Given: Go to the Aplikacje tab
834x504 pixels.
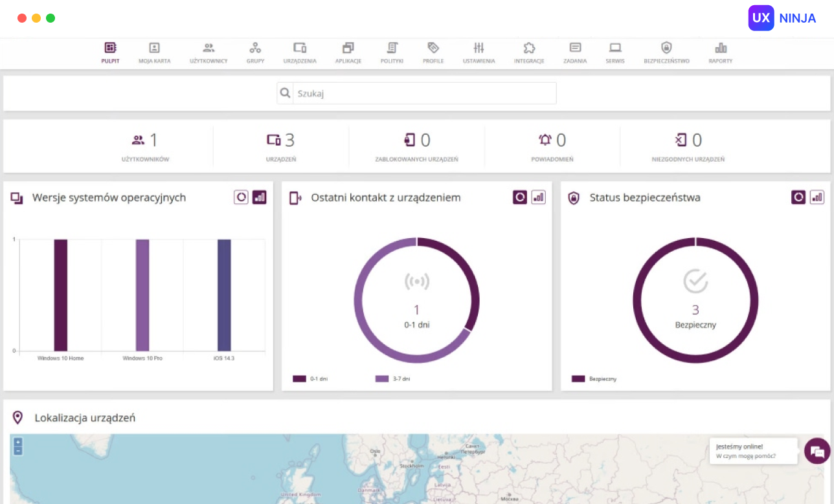Looking at the screenshot, I should coord(348,53).
